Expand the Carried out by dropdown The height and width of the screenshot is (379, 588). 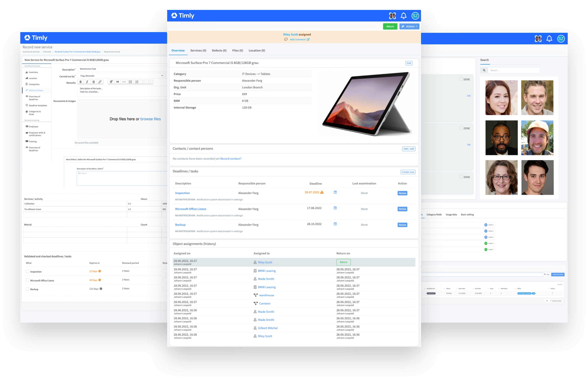click(121, 76)
